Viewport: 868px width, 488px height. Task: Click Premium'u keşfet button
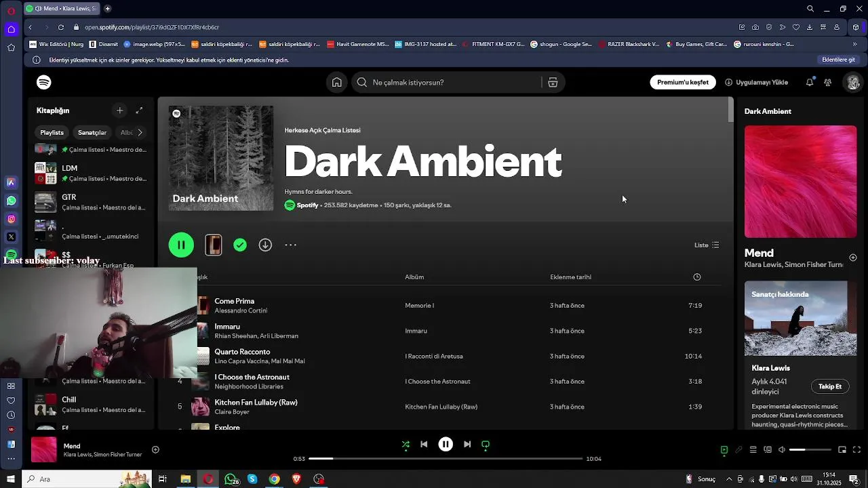[682, 82]
